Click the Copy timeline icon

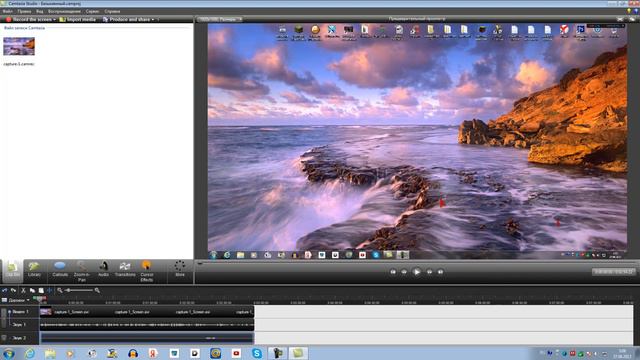click(x=32, y=290)
